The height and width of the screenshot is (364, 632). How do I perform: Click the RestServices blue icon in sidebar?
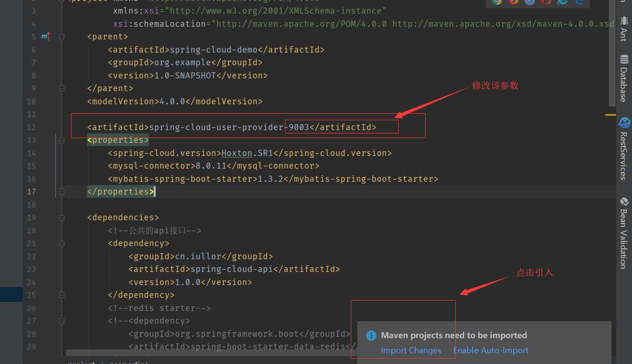click(624, 123)
